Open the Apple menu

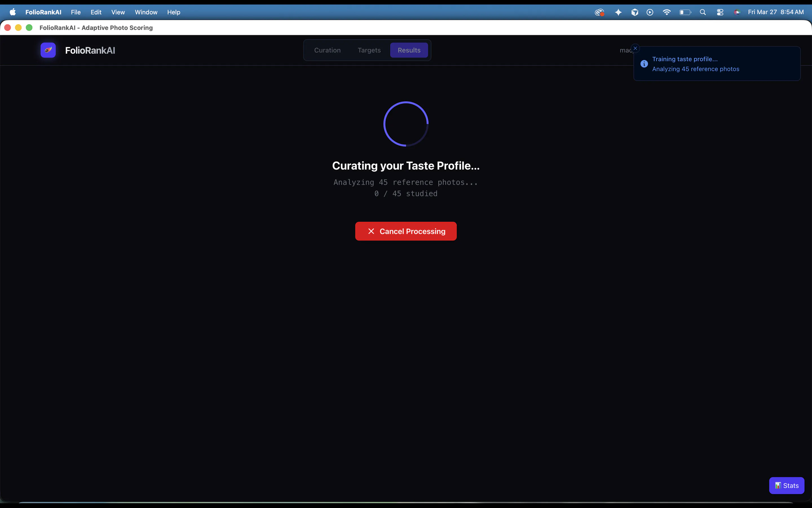[13, 12]
